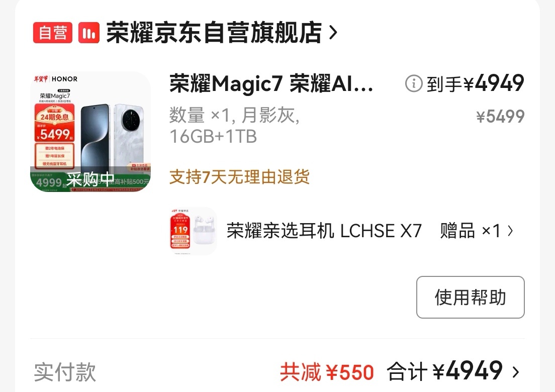Open 荣耀亲选耳机 LCHSE X7 gift item

[324, 231]
